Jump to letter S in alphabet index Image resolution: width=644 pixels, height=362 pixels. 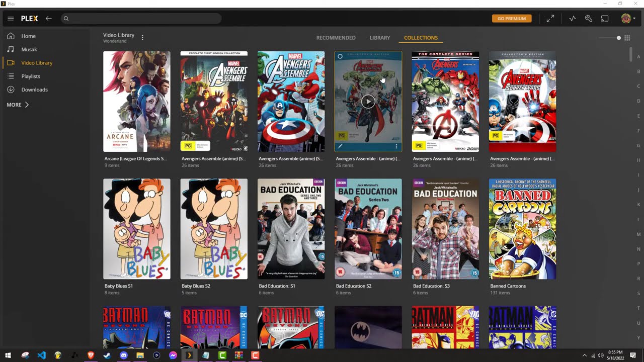[x=639, y=294]
